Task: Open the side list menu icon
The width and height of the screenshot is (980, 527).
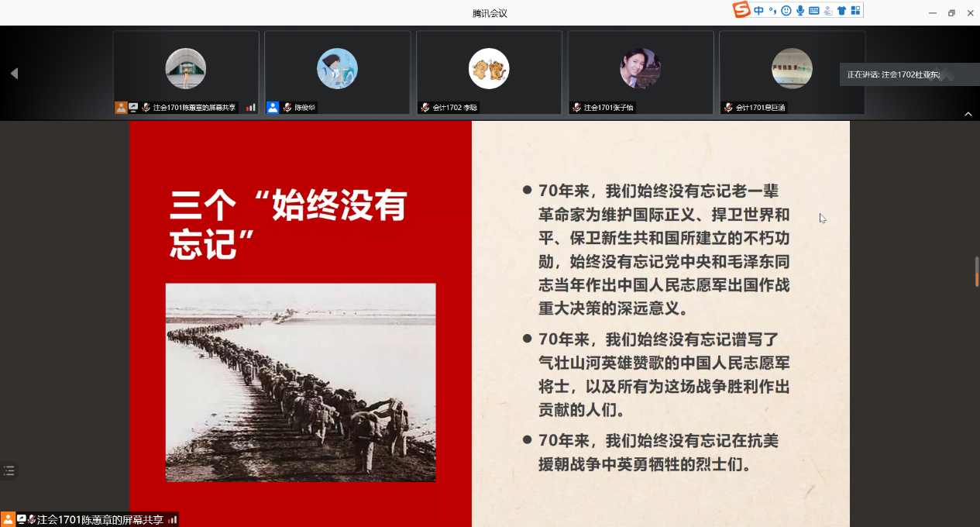Action: click(9, 470)
